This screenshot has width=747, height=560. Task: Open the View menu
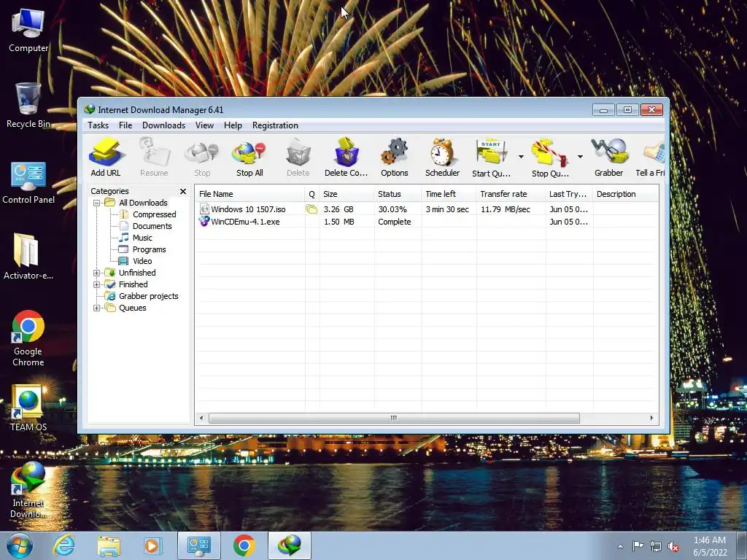[x=204, y=125]
